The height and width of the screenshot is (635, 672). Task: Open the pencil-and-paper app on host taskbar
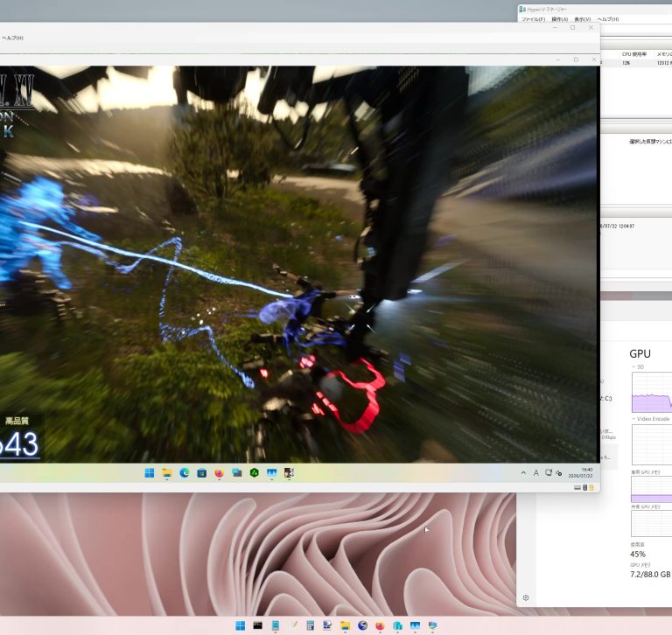tap(293, 625)
